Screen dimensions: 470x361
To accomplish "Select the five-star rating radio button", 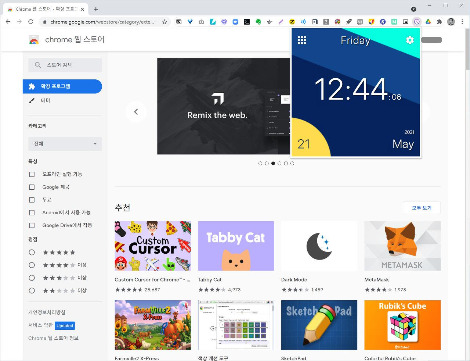I will (32, 252).
